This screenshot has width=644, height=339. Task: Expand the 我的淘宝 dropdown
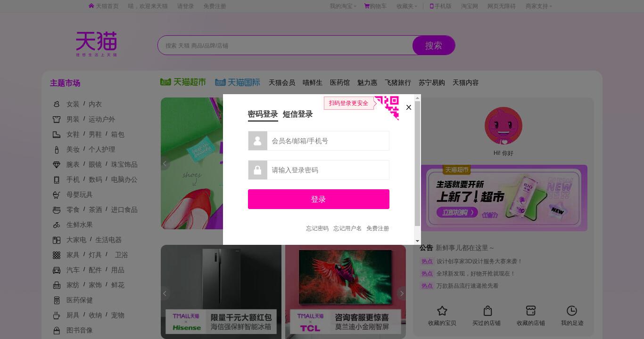(343, 6)
